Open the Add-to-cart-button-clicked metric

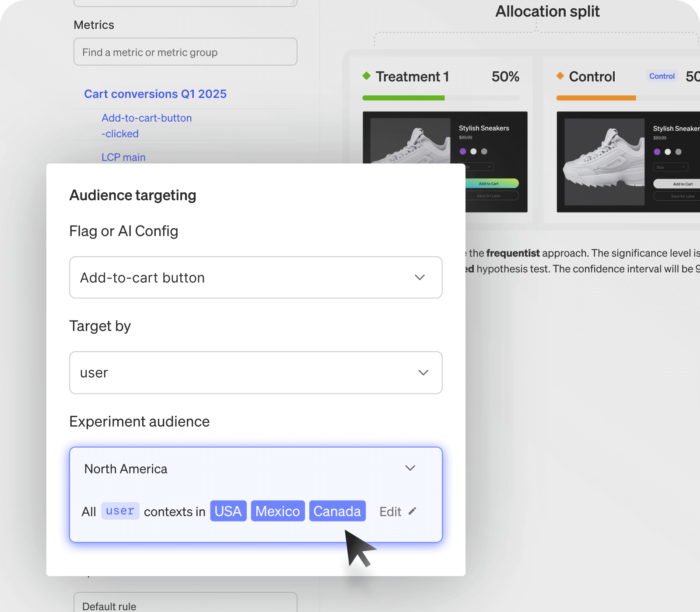(147, 126)
